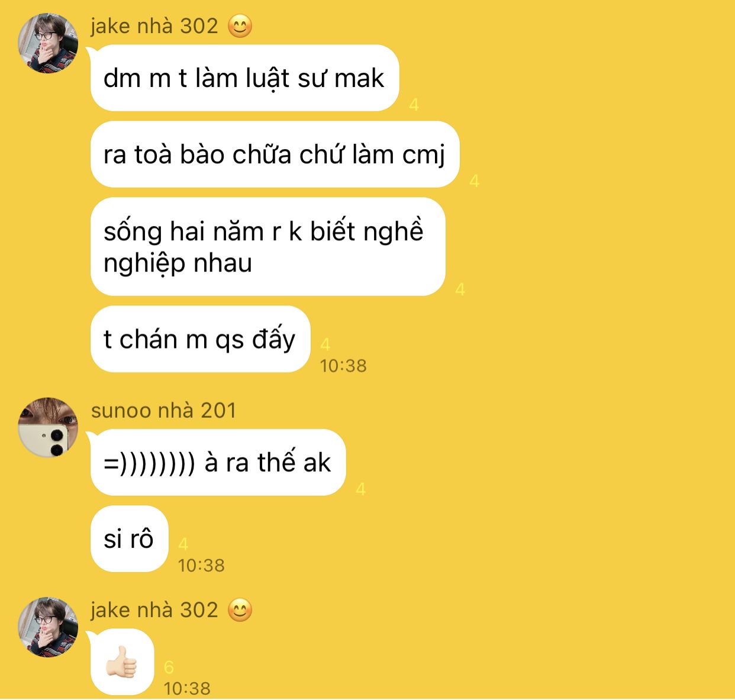Open jake nhà 302's bottom profile avatar
735x700 pixels.
click(x=48, y=627)
